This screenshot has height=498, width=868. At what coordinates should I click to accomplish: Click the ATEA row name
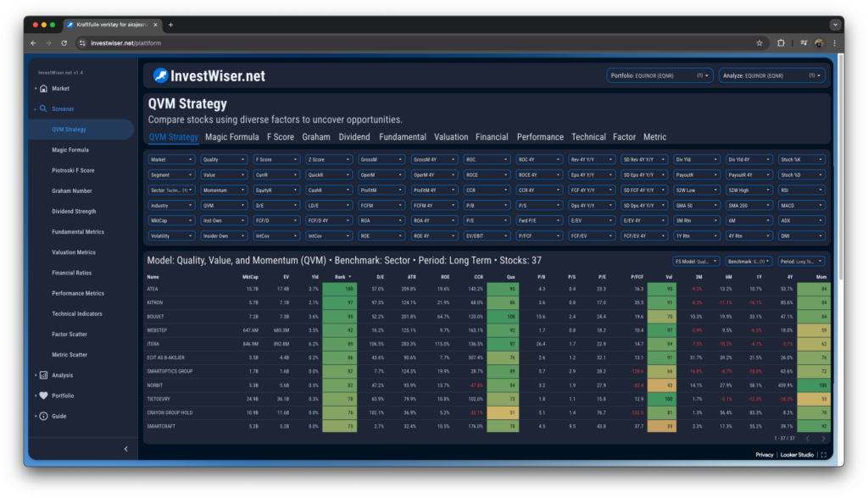(153, 289)
